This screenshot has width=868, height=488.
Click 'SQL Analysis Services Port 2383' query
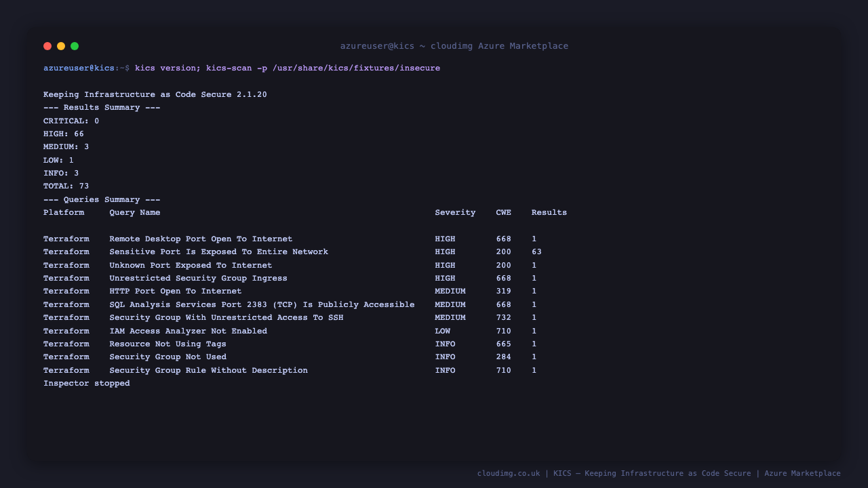[262, 305]
